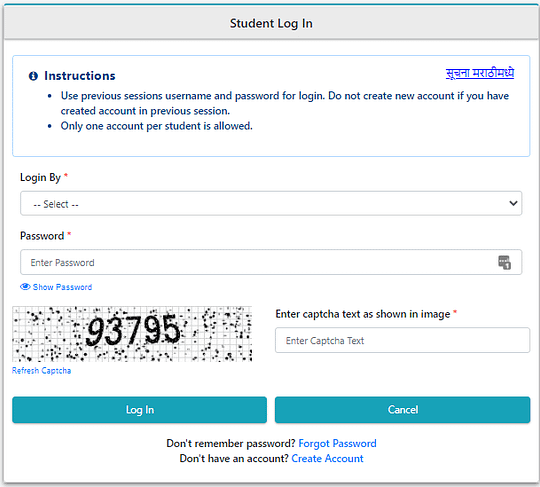Screen dimensions: 540x487
Task: Open the Marathi instructions link
Action: [x=480, y=73]
